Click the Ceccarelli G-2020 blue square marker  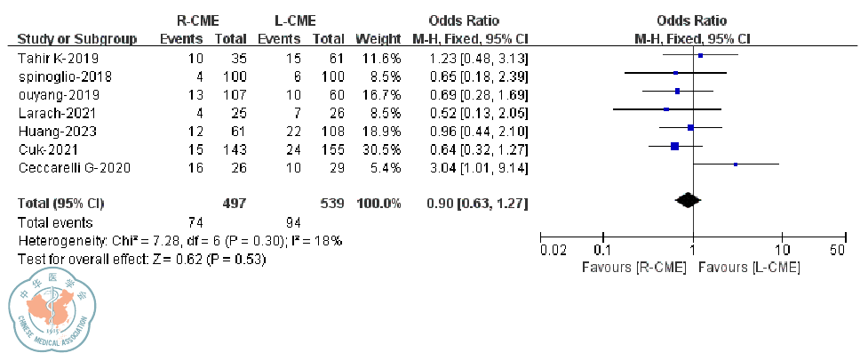(736, 164)
